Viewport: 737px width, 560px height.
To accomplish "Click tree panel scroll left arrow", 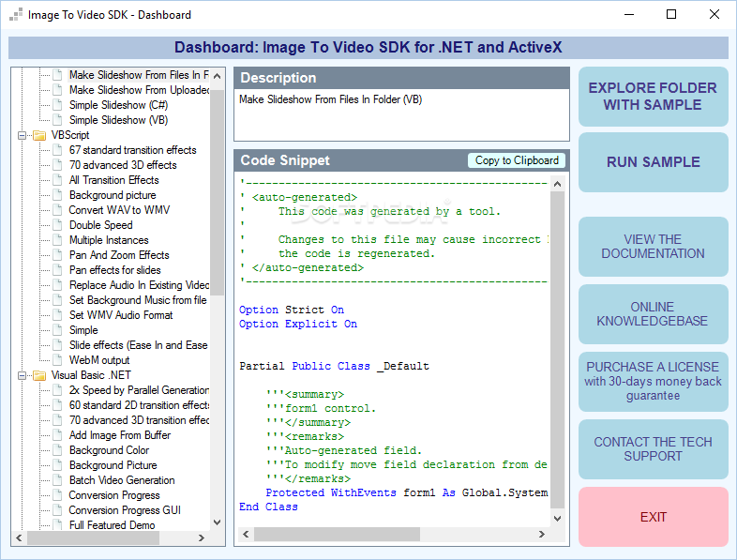I will click(x=19, y=537).
